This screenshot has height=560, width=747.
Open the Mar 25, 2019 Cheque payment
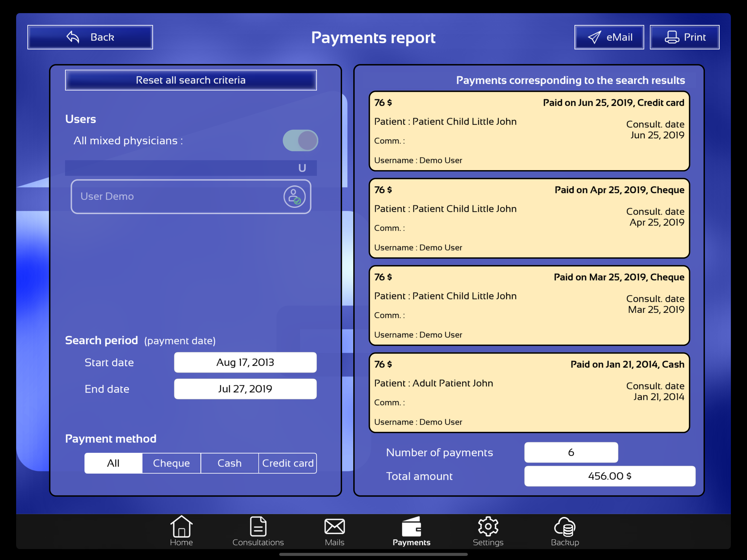[x=529, y=305]
